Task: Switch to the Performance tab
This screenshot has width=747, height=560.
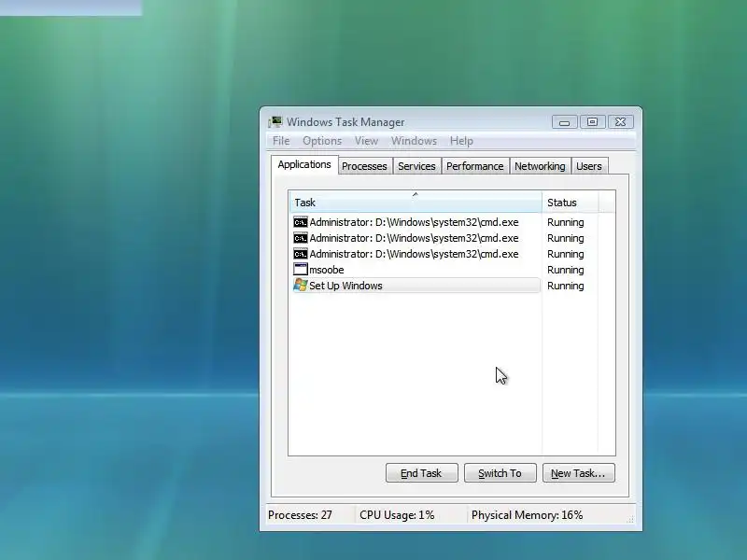Action: point(475,166)
